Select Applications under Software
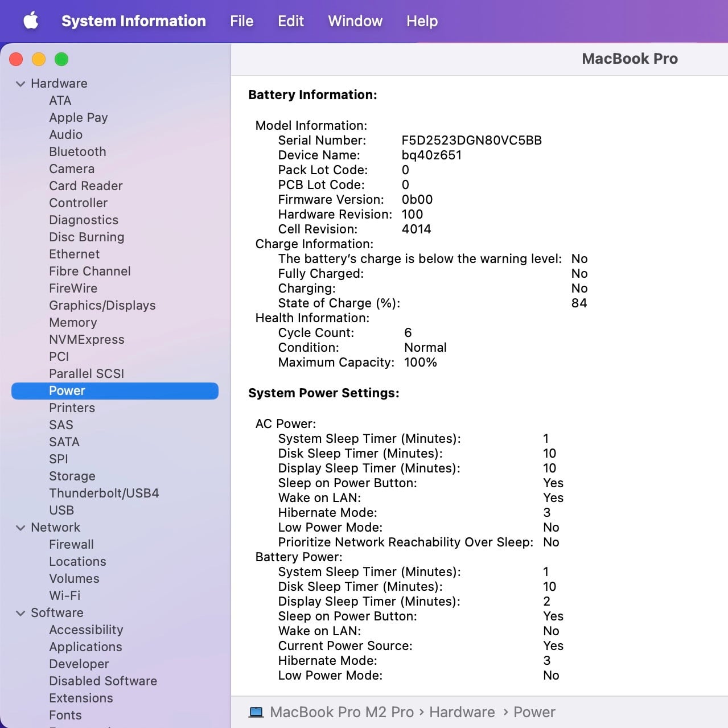Image resolution: width=728 pixels, height=728 pixels. (85, 647)
